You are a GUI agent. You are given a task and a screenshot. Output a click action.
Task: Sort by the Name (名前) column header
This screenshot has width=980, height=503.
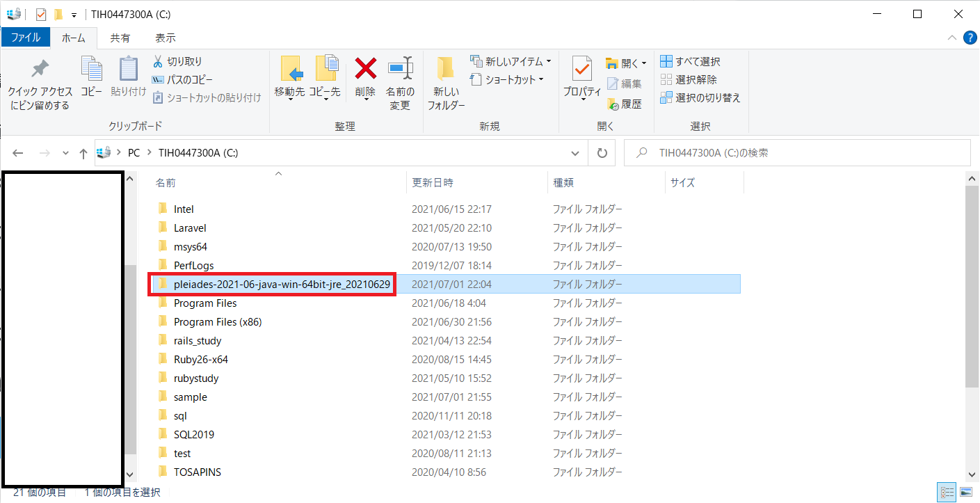click(x=278, y=183)
